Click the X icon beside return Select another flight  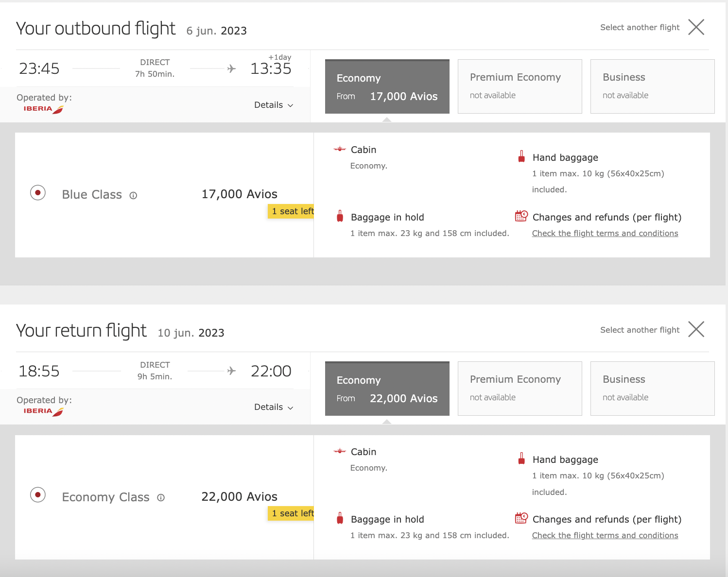click(696, 329)
